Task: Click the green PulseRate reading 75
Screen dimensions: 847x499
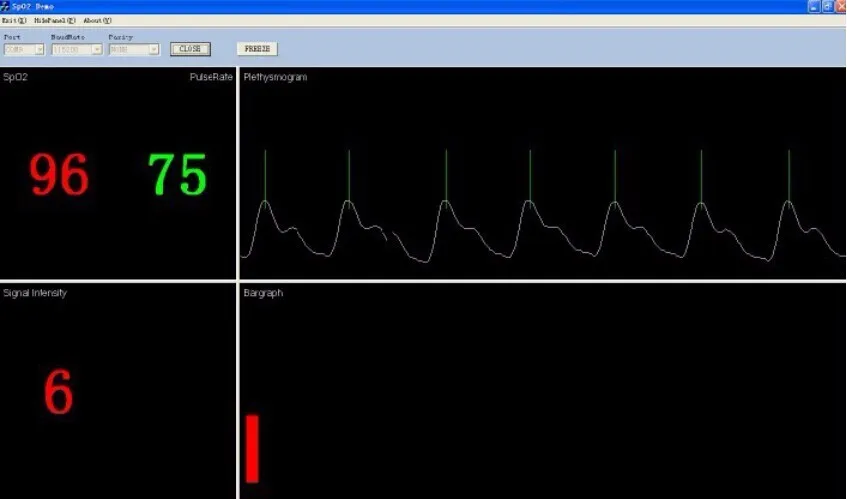Action: point(177,175)
